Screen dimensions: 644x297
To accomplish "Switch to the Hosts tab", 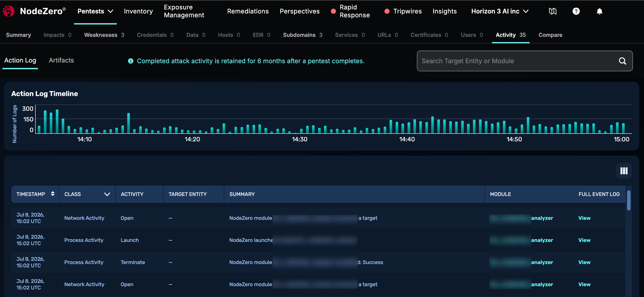I will 229,35.
